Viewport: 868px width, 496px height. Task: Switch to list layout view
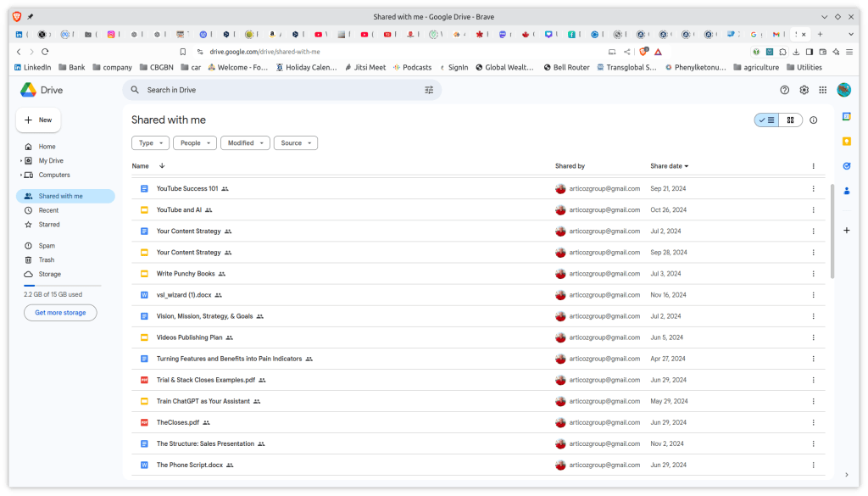pyautogui.click(x=766, y=120)
